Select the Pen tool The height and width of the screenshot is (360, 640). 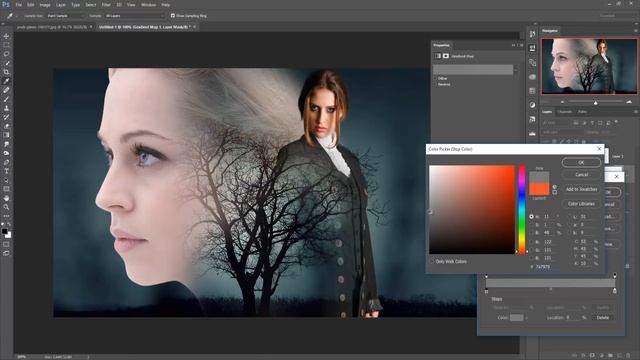click(x=6, y=162)
